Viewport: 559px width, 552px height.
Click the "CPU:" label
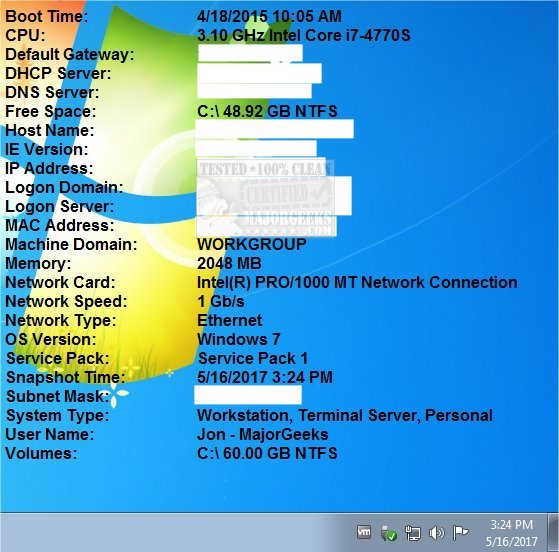[x=25, y=35]
